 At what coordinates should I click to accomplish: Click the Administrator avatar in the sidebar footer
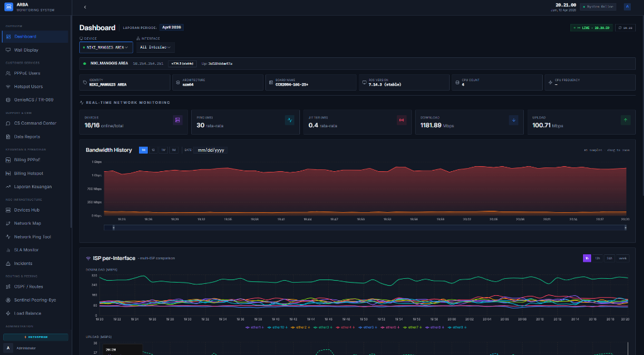[7, 348]
